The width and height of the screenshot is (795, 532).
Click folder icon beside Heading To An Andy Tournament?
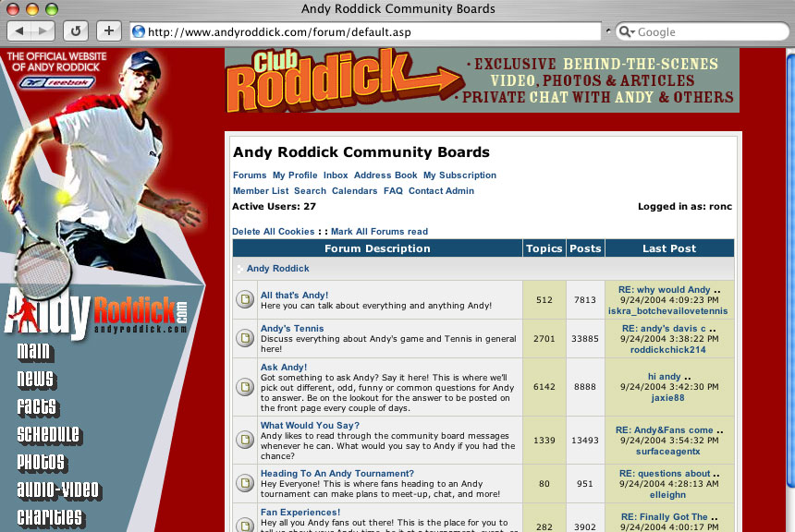pyautogui.click(x=245, y=482)
